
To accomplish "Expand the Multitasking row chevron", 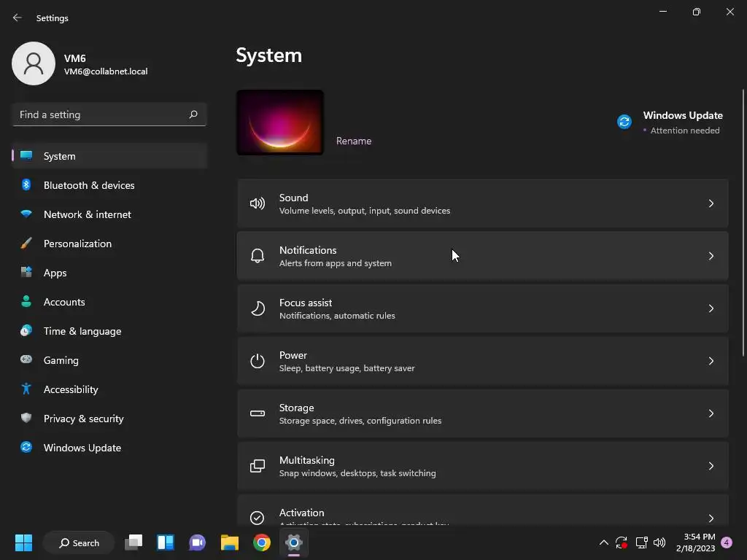I will click(711, 466).
